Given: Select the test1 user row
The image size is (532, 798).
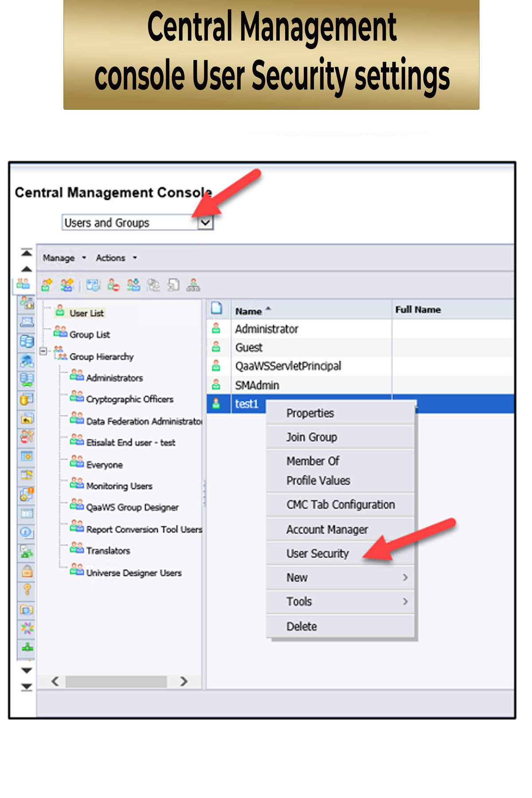Looking at the screenshot, I should (x=360, y=404).
